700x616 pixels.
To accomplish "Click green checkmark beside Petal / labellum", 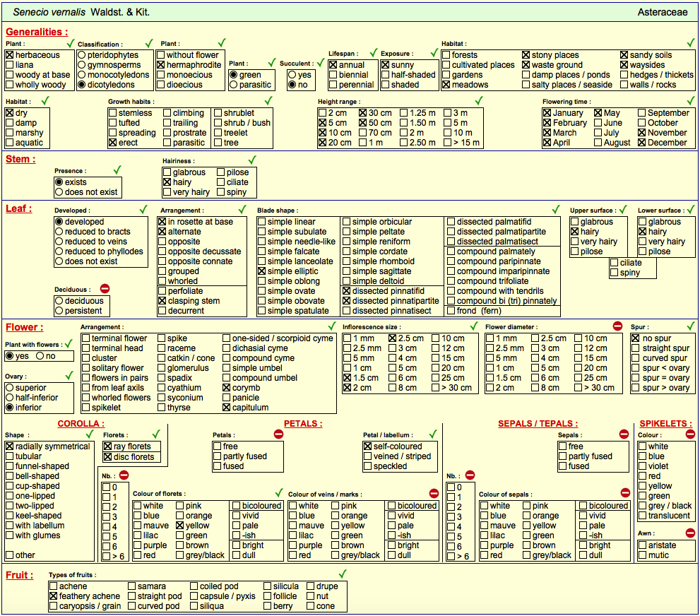I will coord(432,434).
